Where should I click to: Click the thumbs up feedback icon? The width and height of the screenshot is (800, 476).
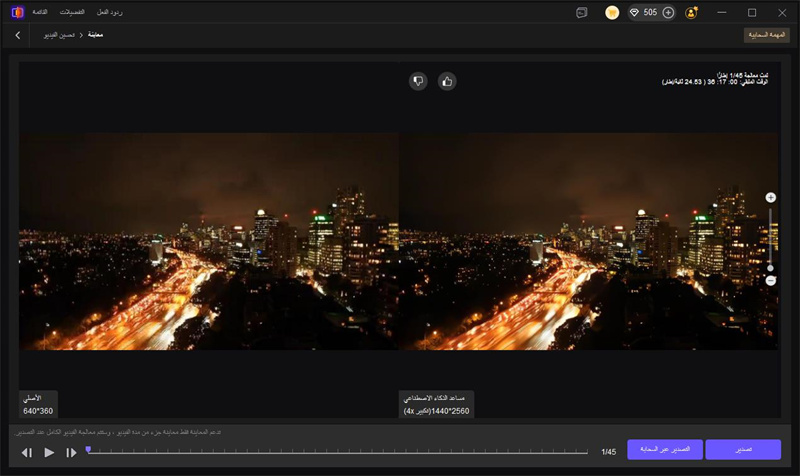click(x=447, y=81)
